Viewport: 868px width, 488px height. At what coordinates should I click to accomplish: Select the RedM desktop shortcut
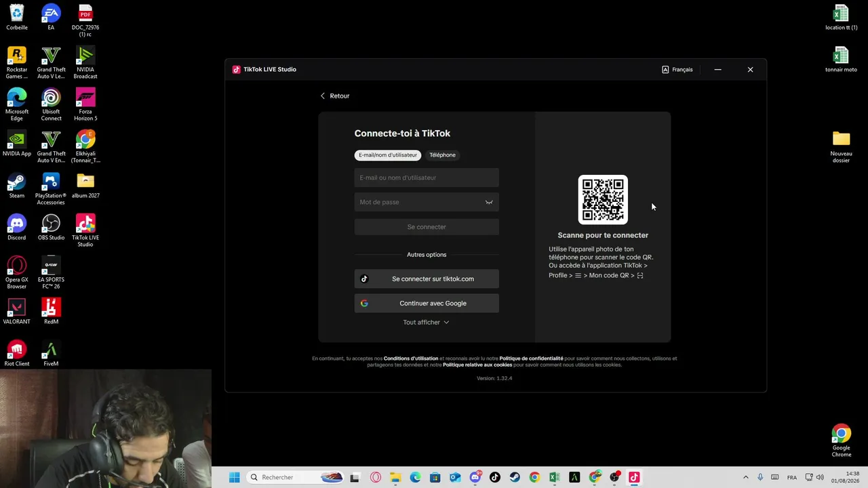51,312
